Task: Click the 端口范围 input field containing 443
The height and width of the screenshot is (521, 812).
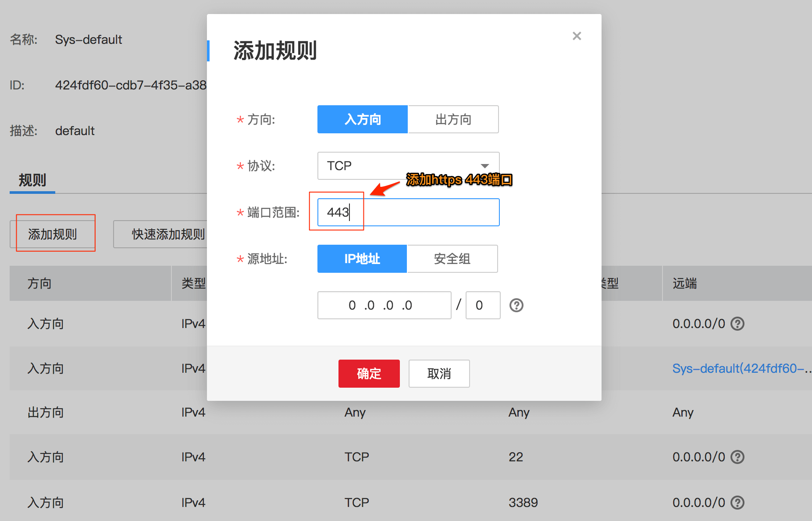Action: coord(408,212)
